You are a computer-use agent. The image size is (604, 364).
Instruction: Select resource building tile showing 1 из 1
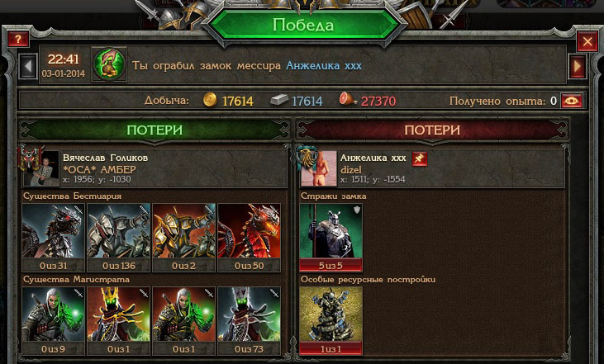point(331,321)
